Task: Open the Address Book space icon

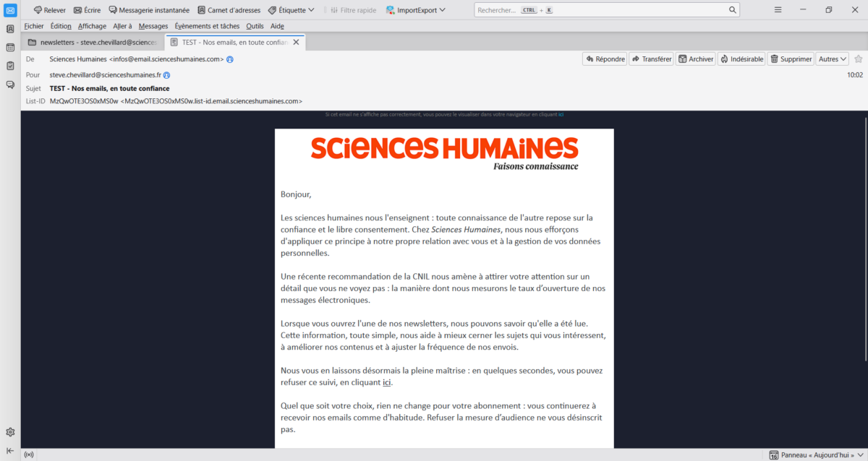Action: pyautogui.click(x=10, y=29)
